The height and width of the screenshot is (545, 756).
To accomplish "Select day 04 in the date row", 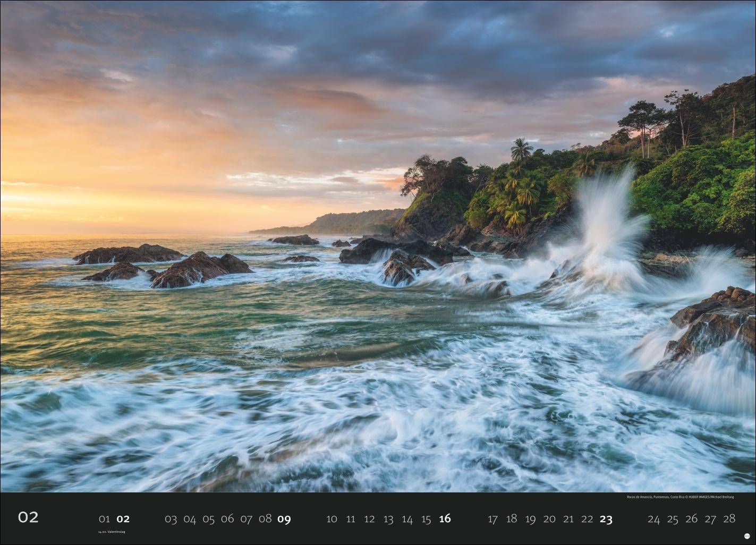I will [190, 519].
